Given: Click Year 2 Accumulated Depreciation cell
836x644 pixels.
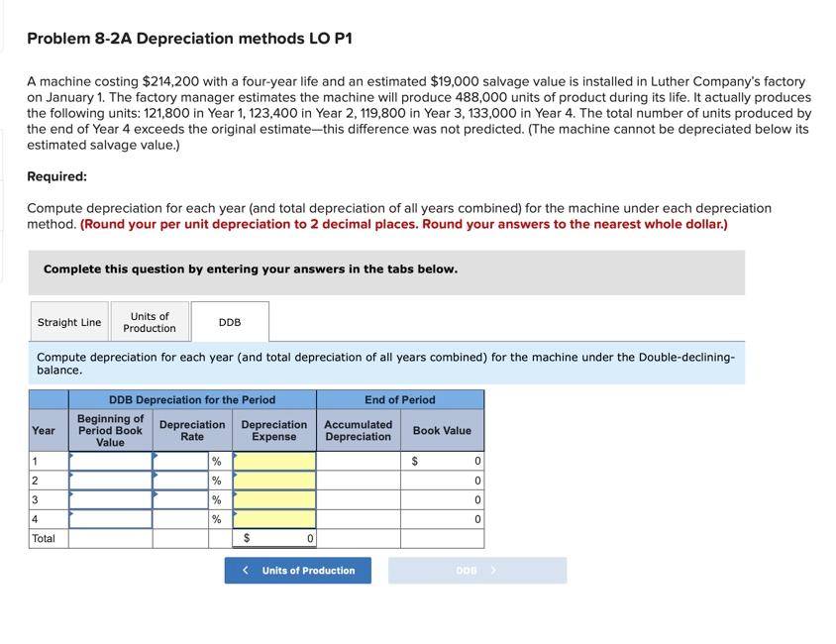Looking at the screenshot, I should pos(359,481).
